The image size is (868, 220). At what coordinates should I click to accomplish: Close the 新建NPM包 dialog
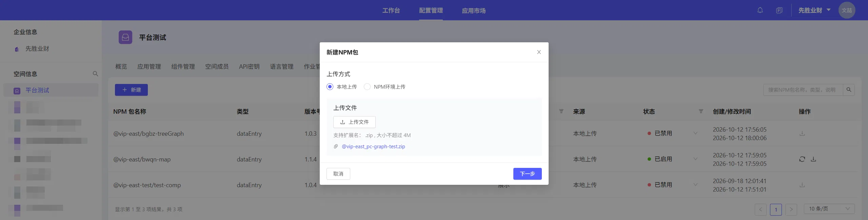point(539,52)
